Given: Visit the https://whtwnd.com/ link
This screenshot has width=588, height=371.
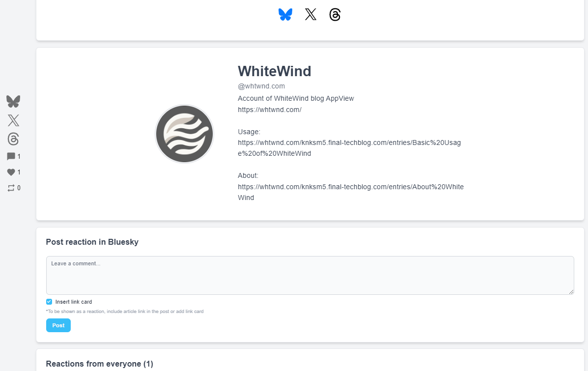Looking at the screenshot, I should point(269,110).
